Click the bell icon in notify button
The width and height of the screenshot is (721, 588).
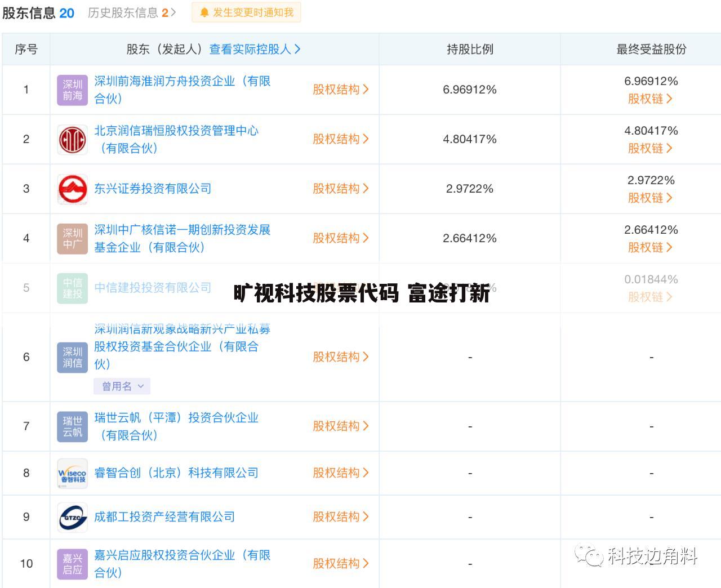tap(204, 12)
